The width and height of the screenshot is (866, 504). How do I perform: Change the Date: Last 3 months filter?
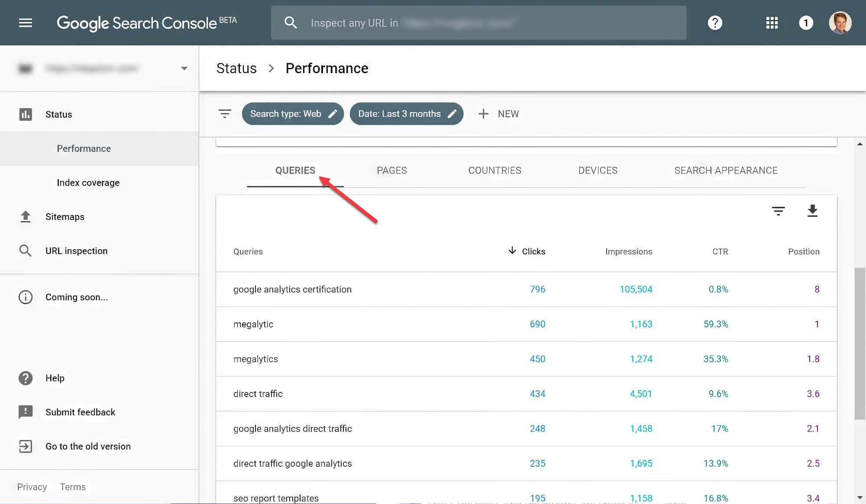[406, 113]
